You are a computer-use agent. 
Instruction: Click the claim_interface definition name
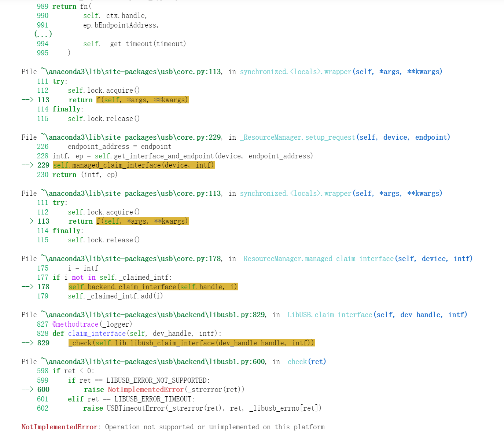click(x=97, y=333)
